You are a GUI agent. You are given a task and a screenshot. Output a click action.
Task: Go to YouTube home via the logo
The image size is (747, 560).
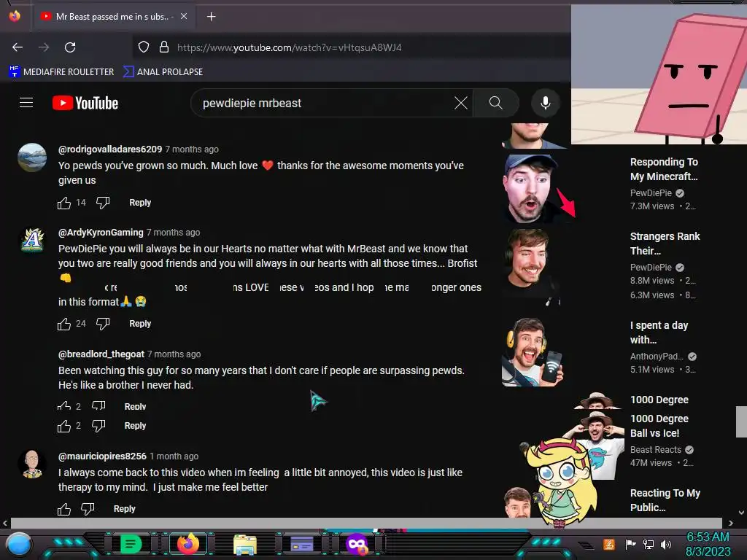(85, 103)
